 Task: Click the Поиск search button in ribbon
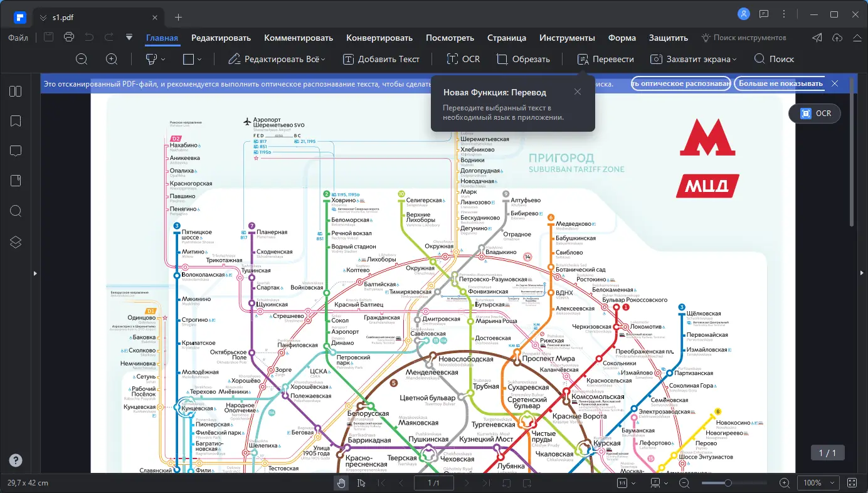click(x=774, y=59)
